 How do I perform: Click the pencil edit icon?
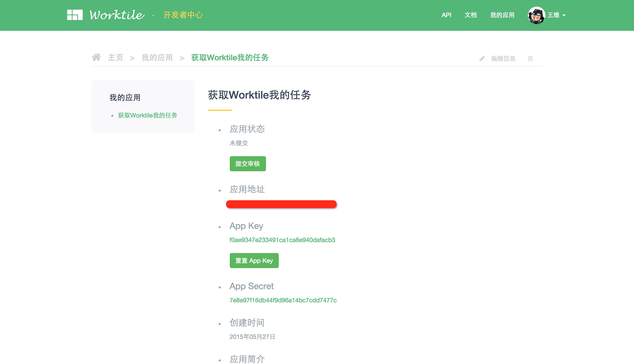(x=482, y=59)
